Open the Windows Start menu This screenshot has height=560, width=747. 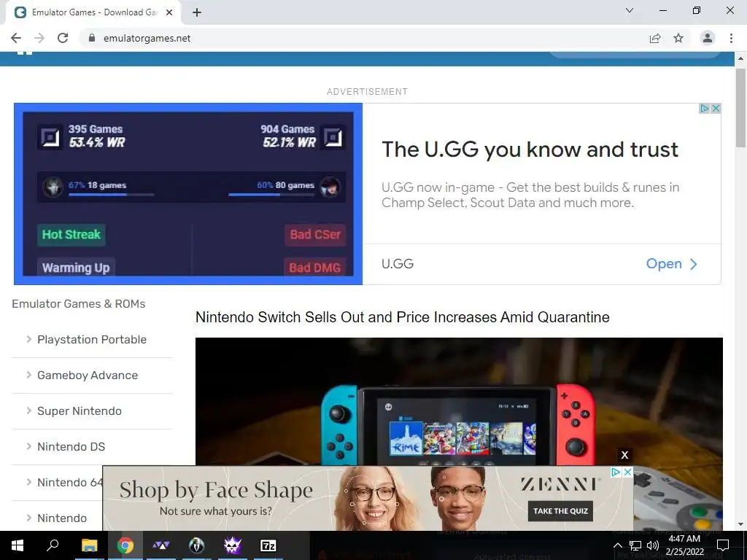tap(18, 545)
